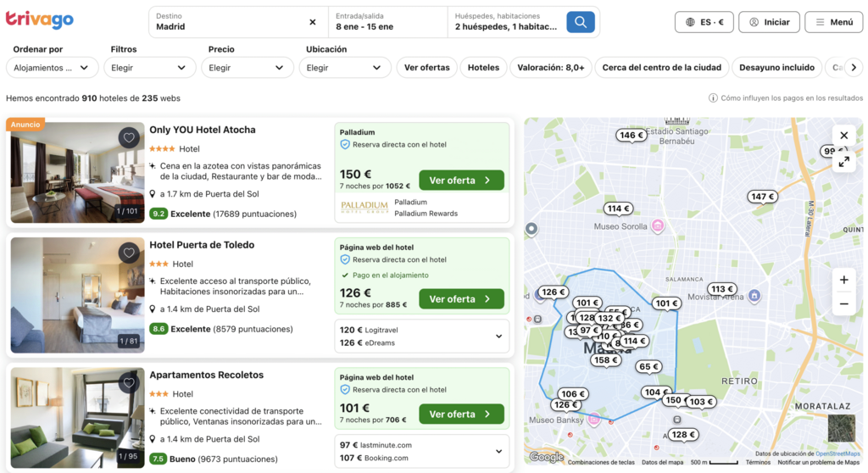
Task: Open the Apartamentos Recoletos title
Action: (x=207, y=375)
